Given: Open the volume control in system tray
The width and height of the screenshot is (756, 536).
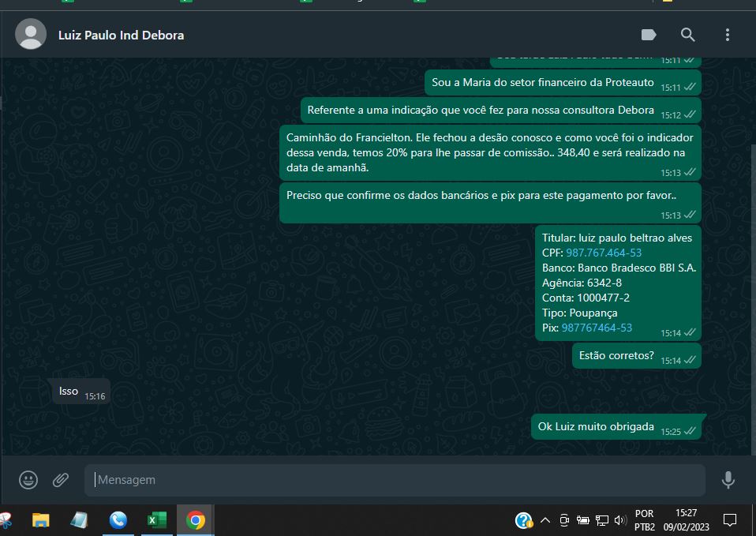Looking at the screenshot, I should 620,520.
